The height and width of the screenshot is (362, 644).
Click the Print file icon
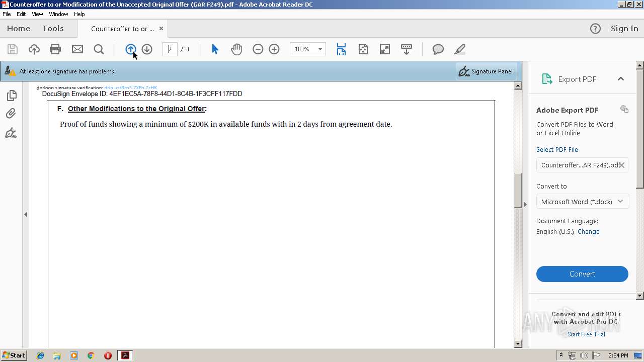[55, 49]
